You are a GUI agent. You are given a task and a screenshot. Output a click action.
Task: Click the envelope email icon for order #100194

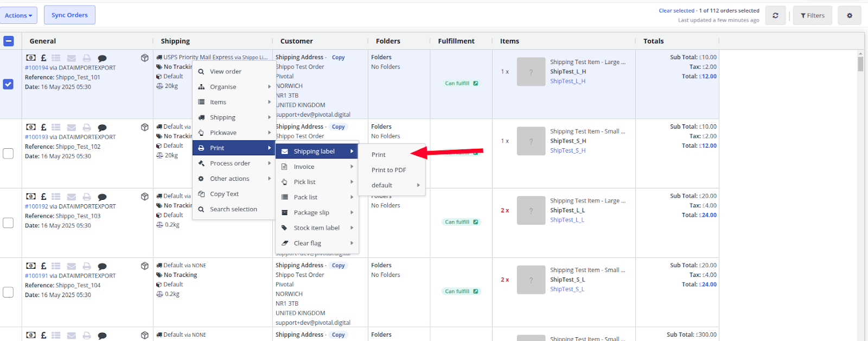pos(72,58)
